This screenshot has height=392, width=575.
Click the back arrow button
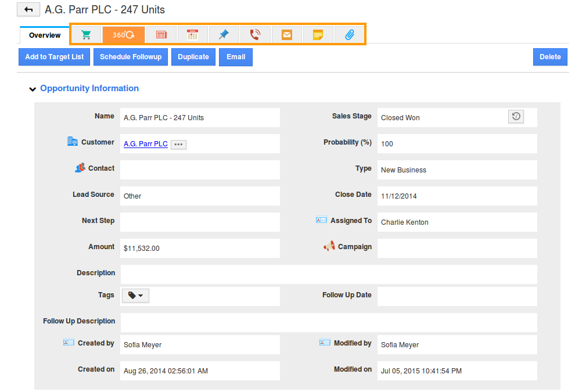coord(28,9)
